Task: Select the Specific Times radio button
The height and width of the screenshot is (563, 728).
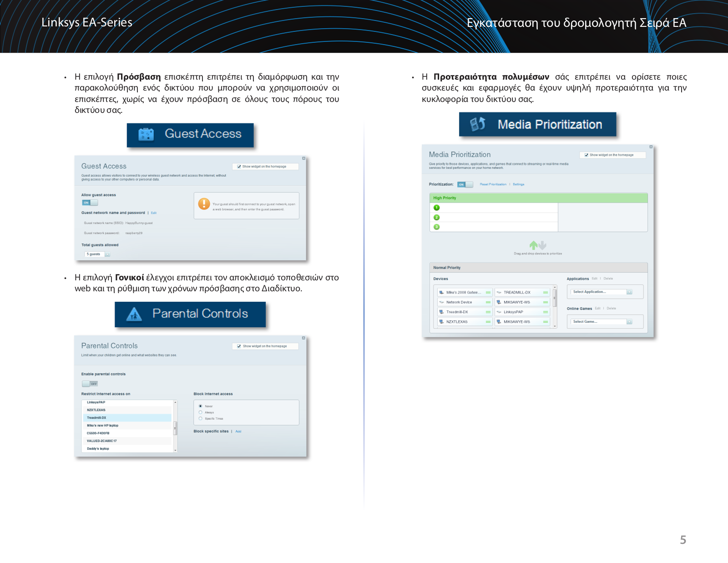Action: (x=201, y=418)
